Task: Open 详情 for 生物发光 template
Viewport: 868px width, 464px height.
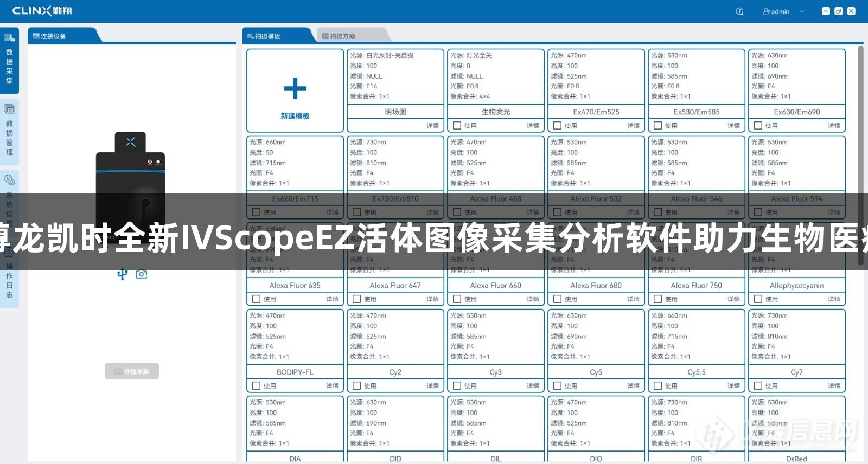Action: (x=533, y=126)
